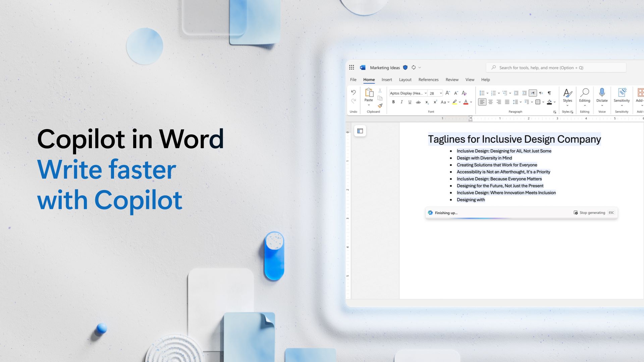This screenshot has height=362, width=644.
Task: Click the Undo button in toolbar
Action: (354, 92)
